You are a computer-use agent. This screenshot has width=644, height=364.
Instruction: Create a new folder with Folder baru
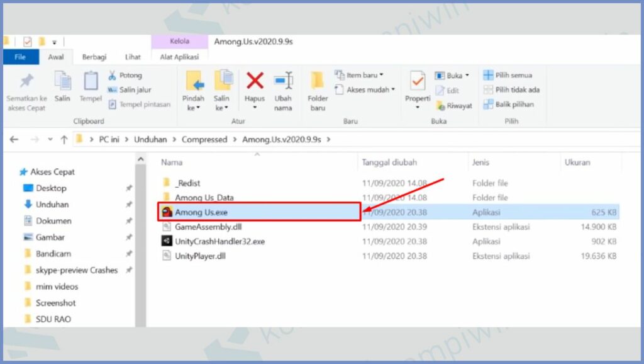[318, 88]
